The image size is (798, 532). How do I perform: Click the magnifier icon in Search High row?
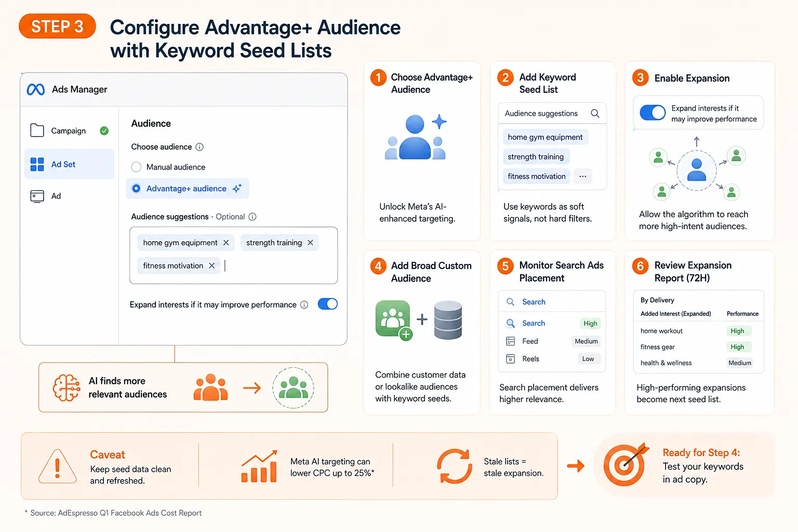(x=511, y=323)
